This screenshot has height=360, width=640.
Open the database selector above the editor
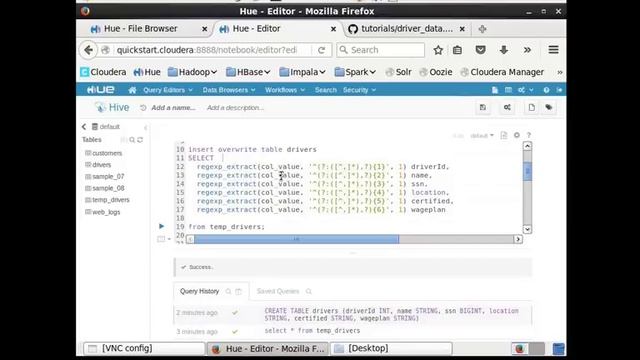pyautogui.click(x=482, y=135)
